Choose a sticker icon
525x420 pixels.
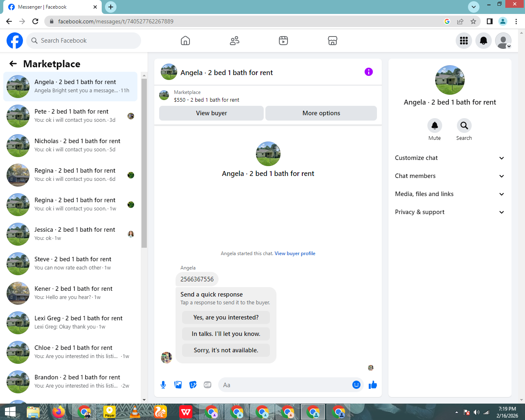pyautogui.click(x=193, y=385)
